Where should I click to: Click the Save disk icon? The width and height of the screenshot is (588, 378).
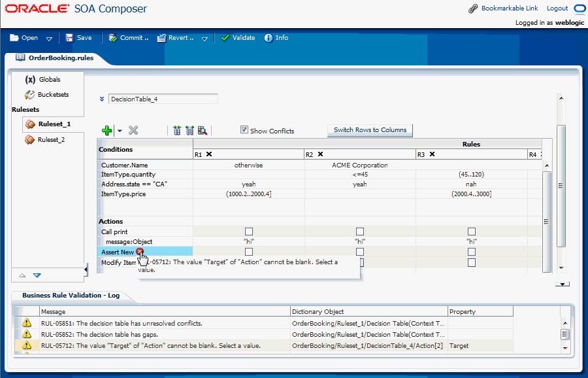click(69, 37)
